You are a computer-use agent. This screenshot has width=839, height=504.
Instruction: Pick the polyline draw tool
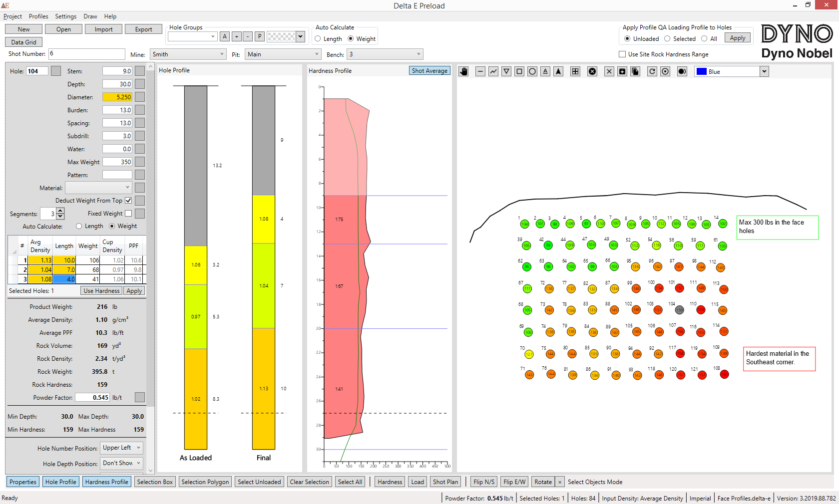[x=493, y=71]
